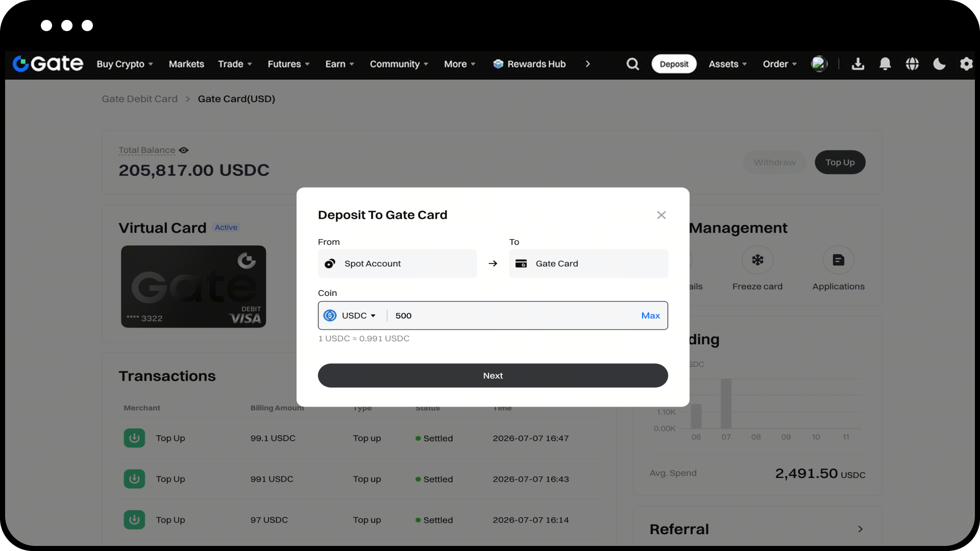
Task: Click the Freeze card snowflake icon
Action: pos(757,260)
